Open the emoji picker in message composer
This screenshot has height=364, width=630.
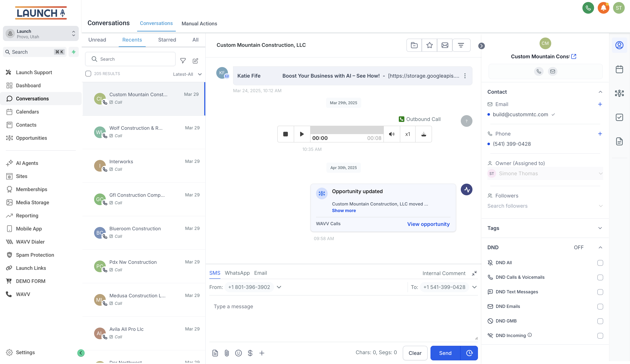point(238,353)
